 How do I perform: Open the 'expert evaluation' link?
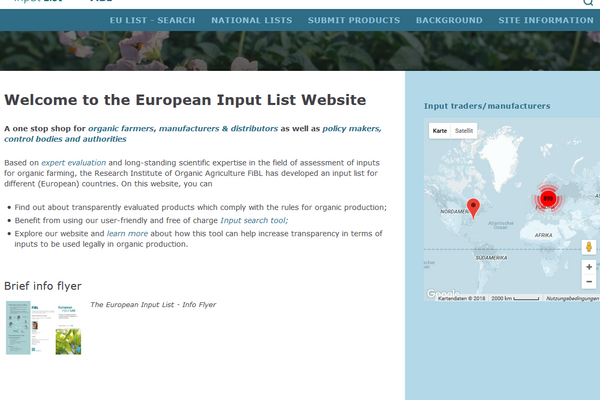(x=73, y=163)
